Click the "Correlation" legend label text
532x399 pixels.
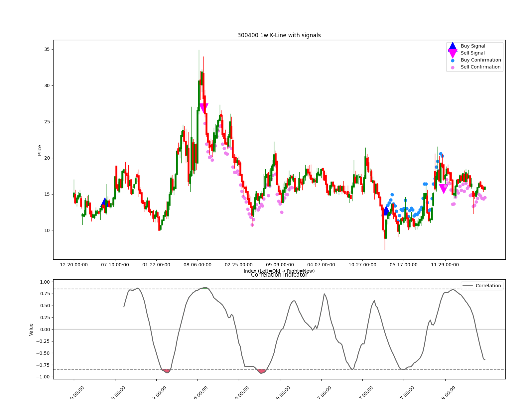coord(488,286)
